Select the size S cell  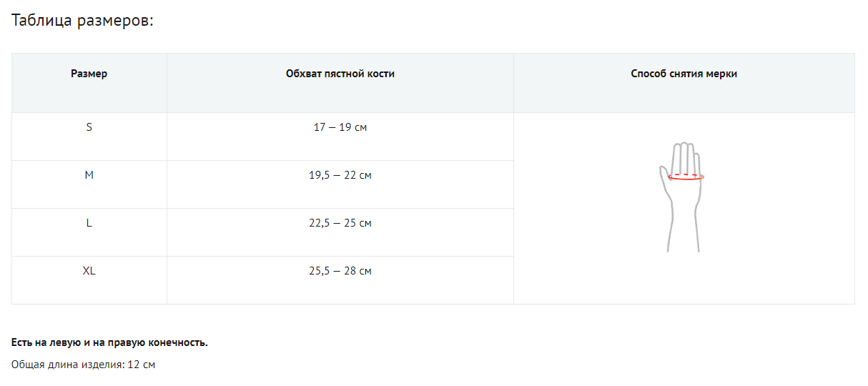89,127
